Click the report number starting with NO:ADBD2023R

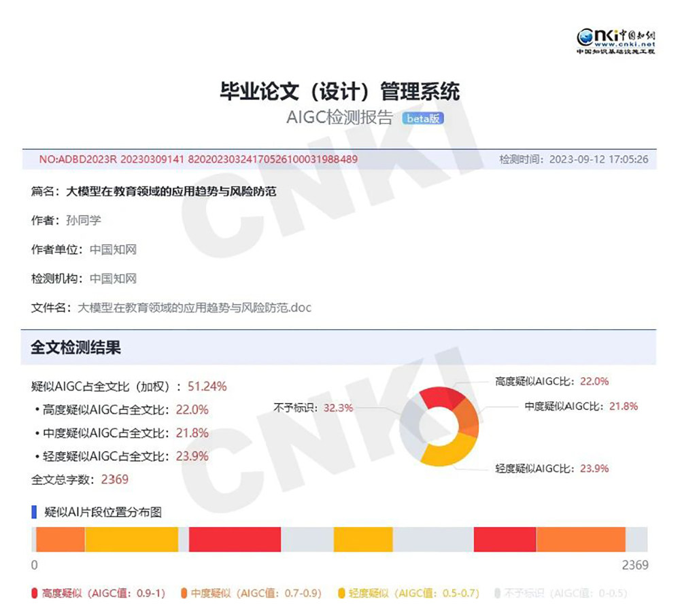pos(198,159)
